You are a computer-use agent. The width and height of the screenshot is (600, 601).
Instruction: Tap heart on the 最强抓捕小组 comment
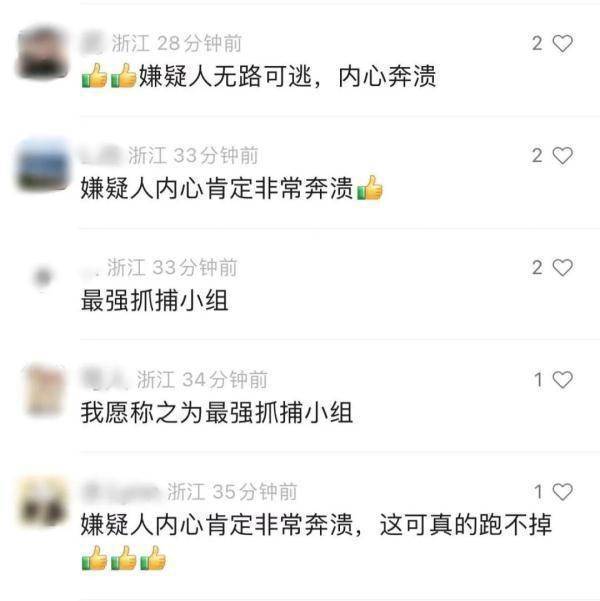click(x=562, y=268)
